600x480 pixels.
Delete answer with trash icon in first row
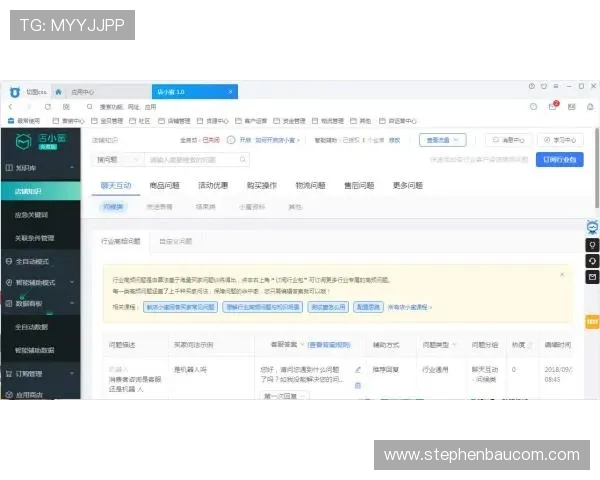[358, 385]
